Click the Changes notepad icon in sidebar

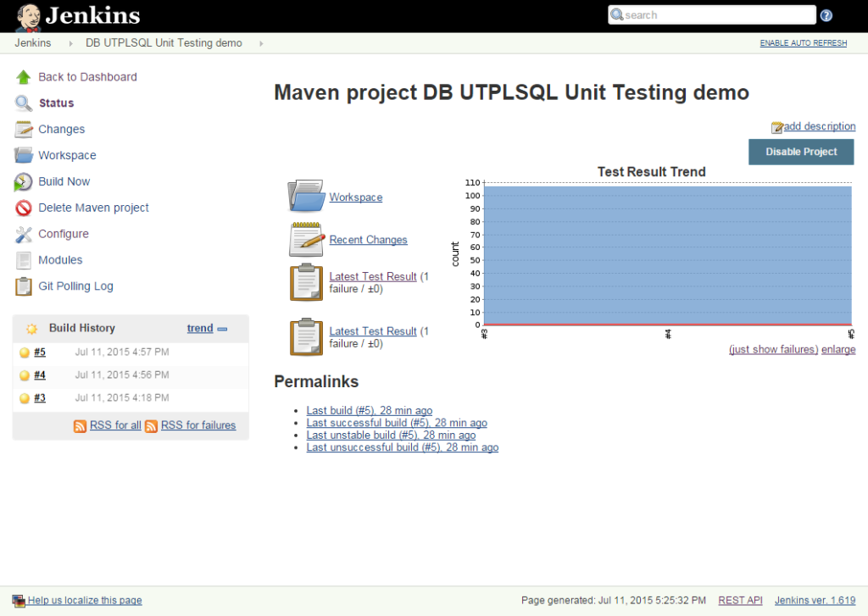23,129
